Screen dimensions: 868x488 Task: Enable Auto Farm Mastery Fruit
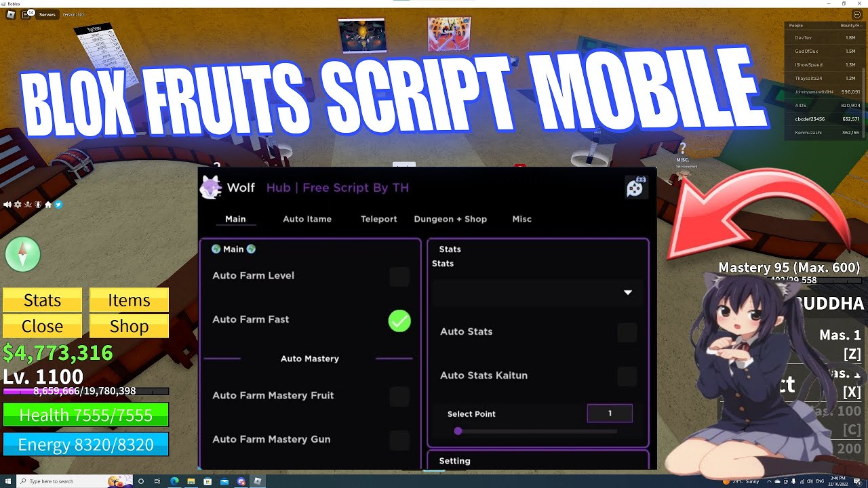(x=399, y=396)
